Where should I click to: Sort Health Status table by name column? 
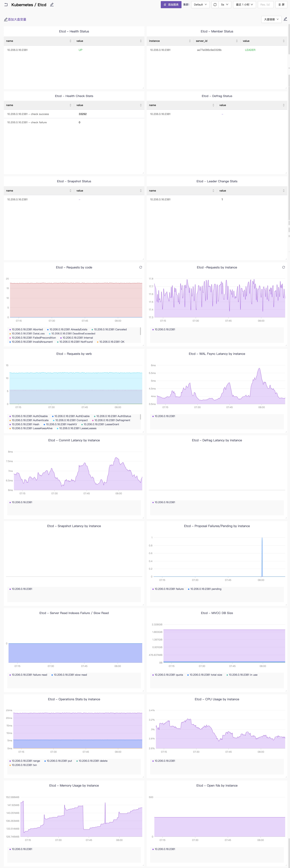[70, 41]
